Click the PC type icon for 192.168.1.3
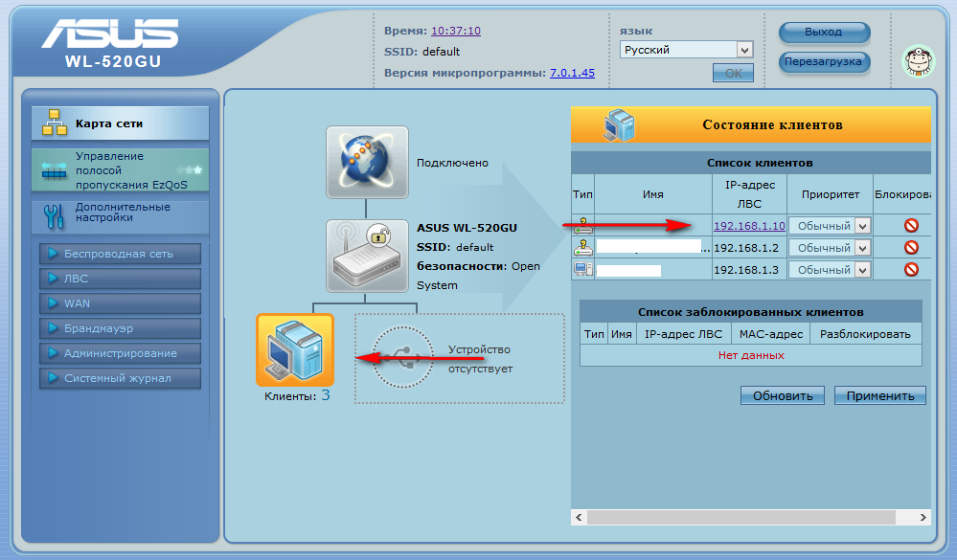 [x=582, y=269]
